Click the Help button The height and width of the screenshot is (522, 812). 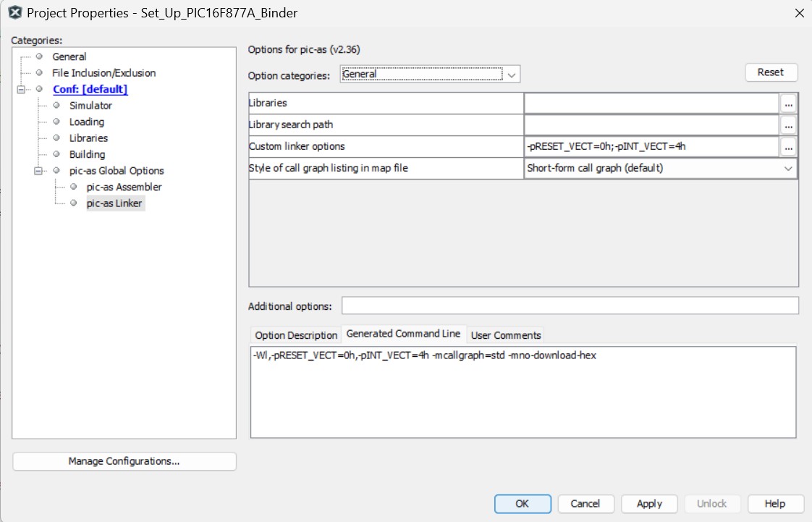774,504
